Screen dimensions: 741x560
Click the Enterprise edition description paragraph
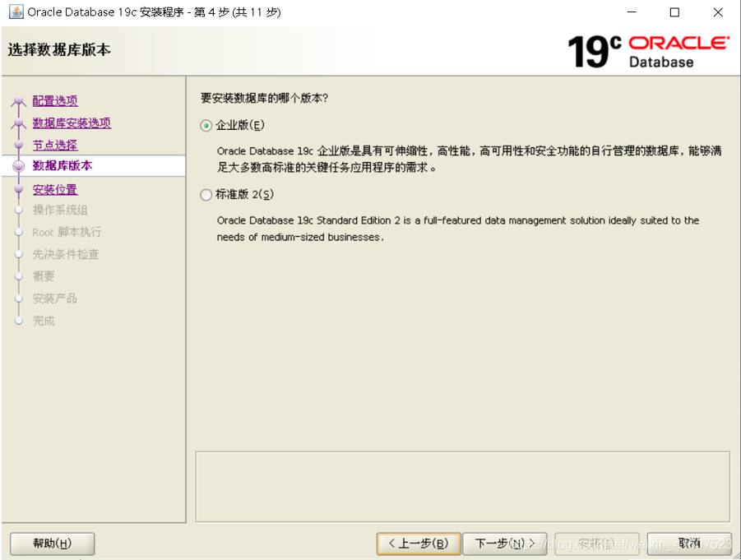[x=470, y=160]
